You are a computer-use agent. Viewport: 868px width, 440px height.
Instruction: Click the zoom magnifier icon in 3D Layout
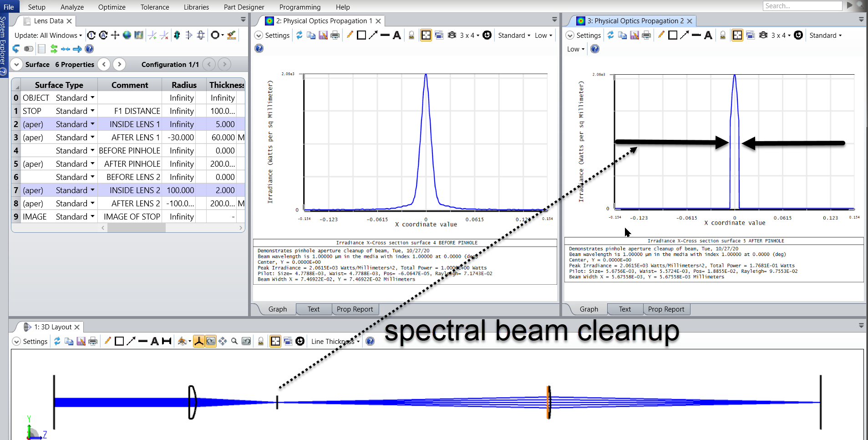pos(234,341)
